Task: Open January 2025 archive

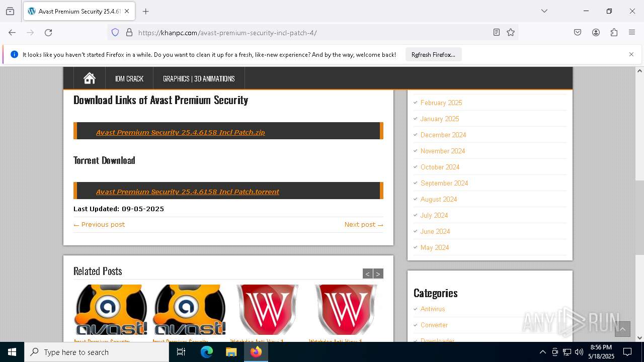Action: (440, 119)
